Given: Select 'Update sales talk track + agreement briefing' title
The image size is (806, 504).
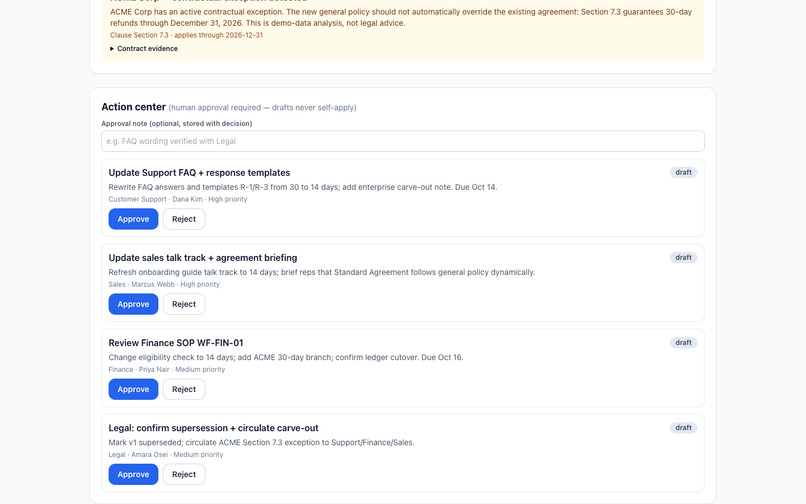Looking at the screenshot, I should click(203, 258).
